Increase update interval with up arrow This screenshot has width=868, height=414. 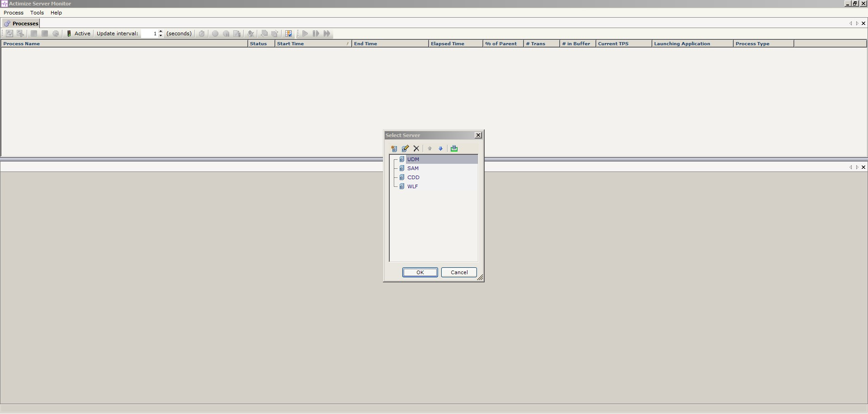pos(161,32)
